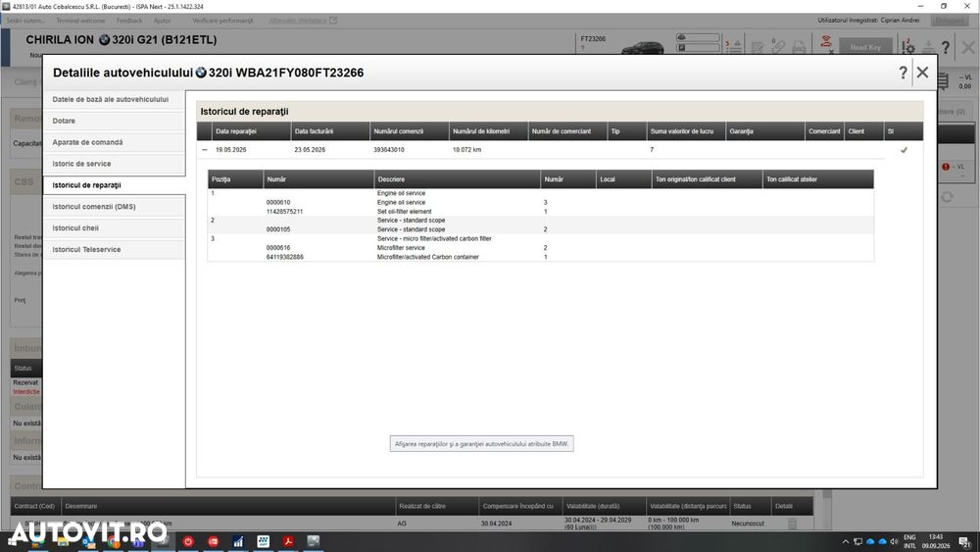Open the Detalii icon in contract row
This screenshot has height=552, width=980.
793,524
